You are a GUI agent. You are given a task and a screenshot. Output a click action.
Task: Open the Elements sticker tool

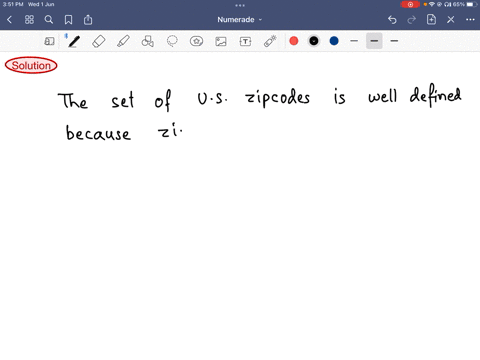196,41
